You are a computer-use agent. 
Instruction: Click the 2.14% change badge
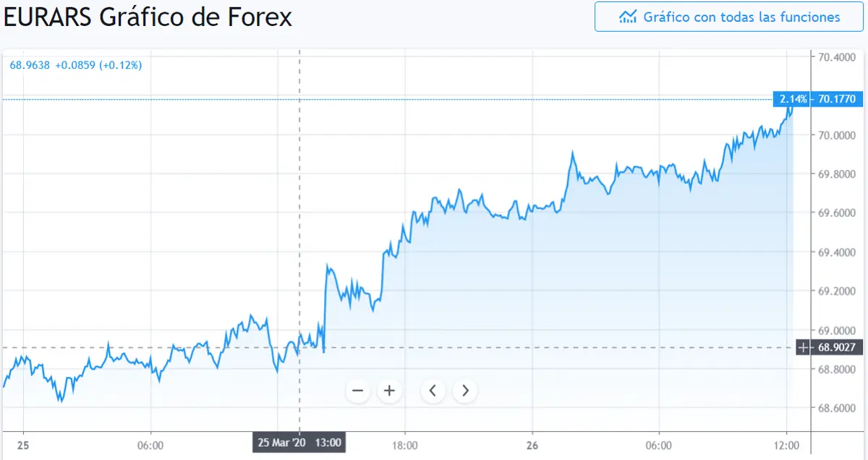(x=793, y=99)
